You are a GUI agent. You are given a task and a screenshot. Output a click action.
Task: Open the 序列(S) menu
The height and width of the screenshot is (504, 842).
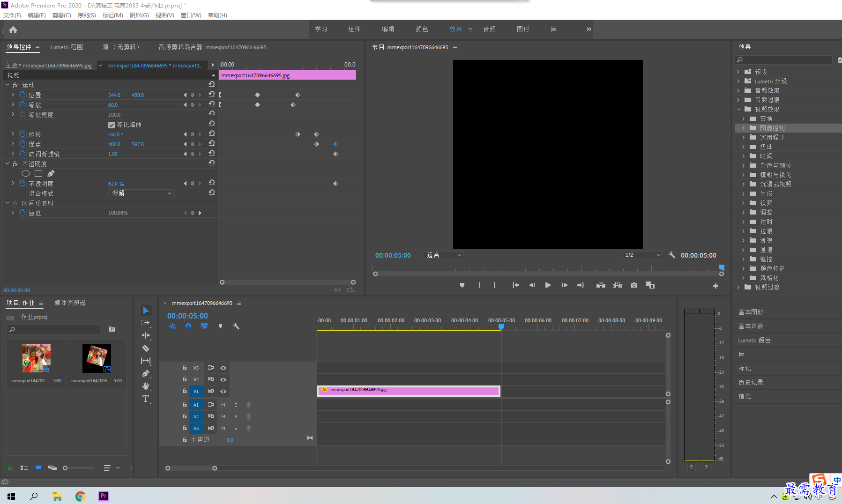click(x=87, y=15)
